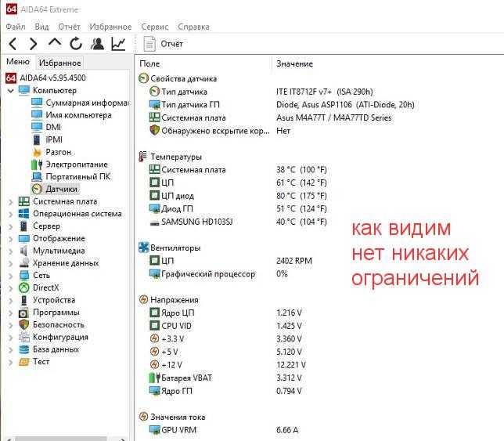Click the Вентиляторы group header
The image size is (504, 441).
(x=170, y=248)
